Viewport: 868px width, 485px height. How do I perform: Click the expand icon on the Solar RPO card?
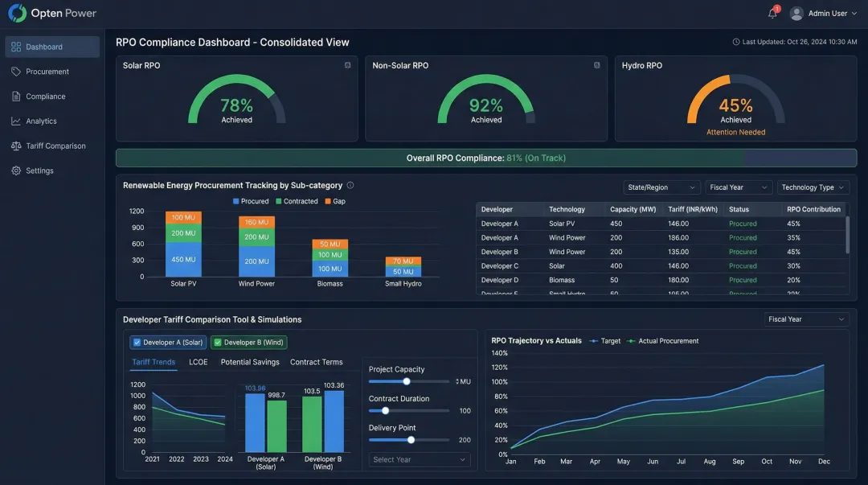click(347, 65)
